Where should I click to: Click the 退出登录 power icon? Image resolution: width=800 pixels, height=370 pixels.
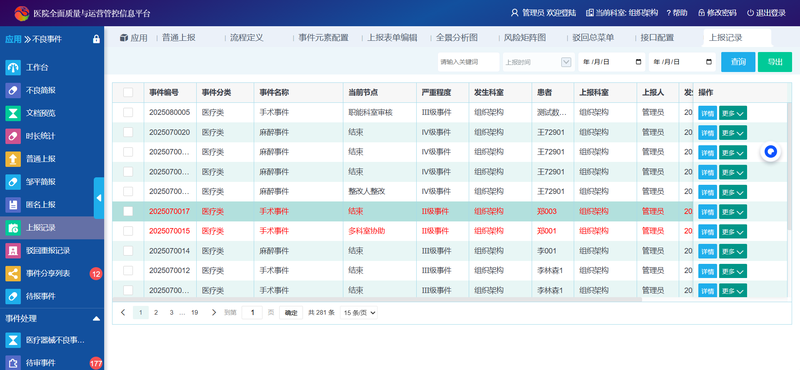point(750,13)
